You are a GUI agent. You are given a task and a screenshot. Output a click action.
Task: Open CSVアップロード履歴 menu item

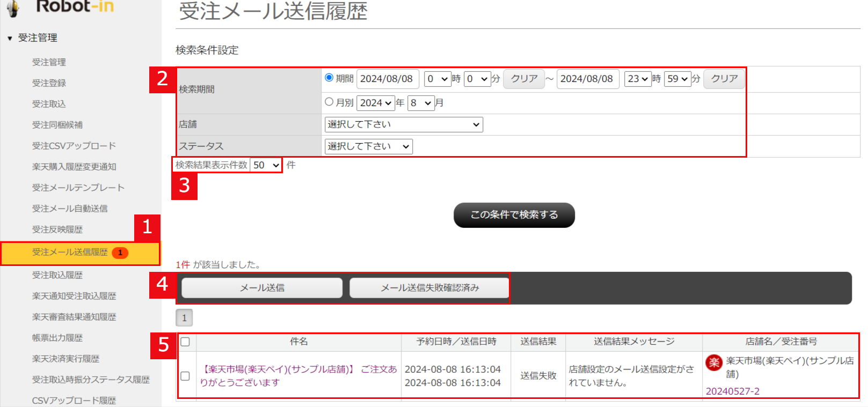pos(74,401)
